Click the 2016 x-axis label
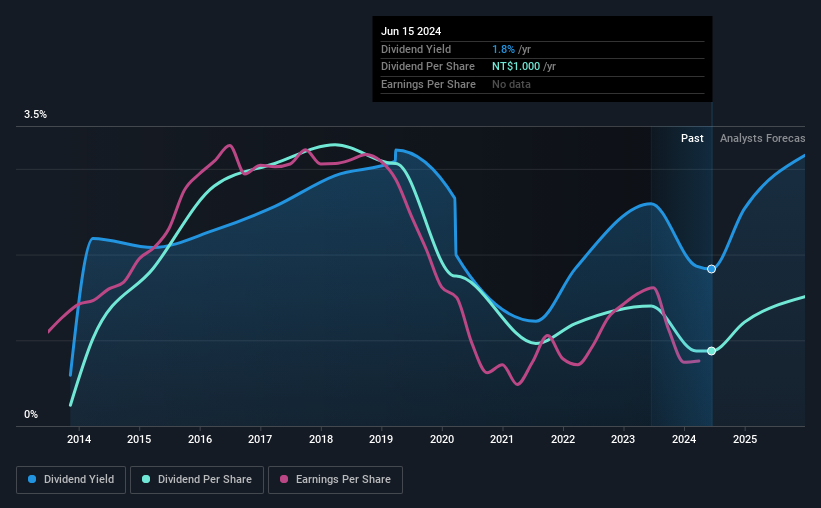Screen dimensions: 821x508 200,439
